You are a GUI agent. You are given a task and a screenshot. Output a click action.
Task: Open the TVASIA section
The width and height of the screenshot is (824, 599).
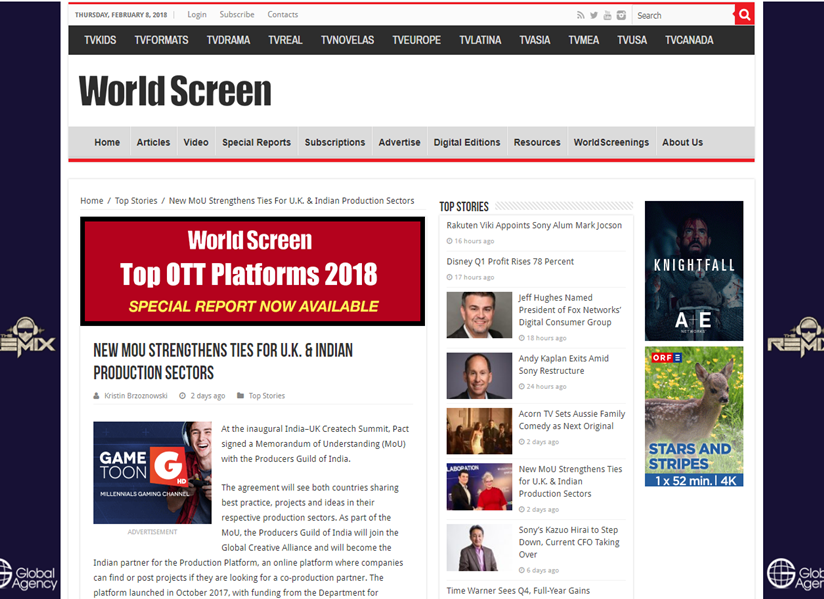pyautogui.click(x=534, y=40)
